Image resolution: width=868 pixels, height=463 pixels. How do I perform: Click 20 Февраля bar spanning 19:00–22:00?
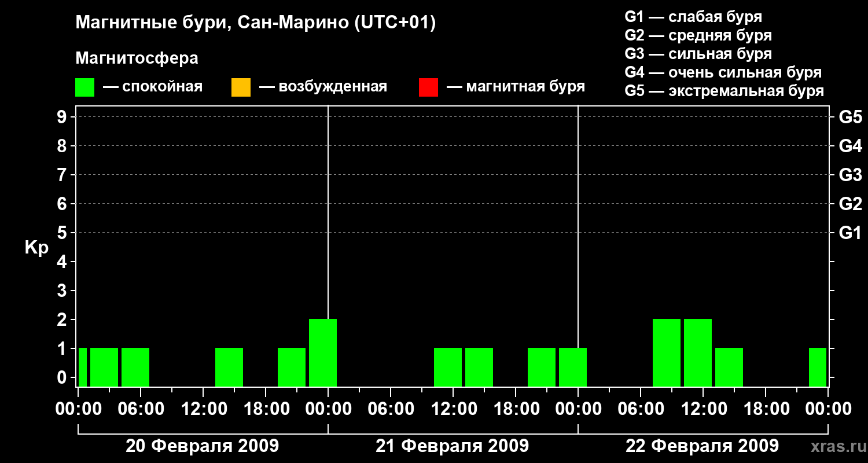click(292, 367)
